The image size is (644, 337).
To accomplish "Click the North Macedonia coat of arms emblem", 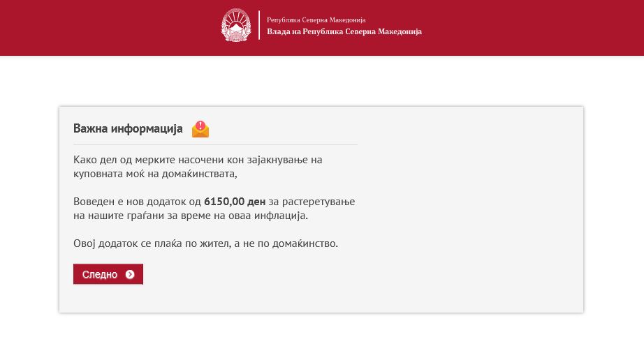I will [236, 25].
